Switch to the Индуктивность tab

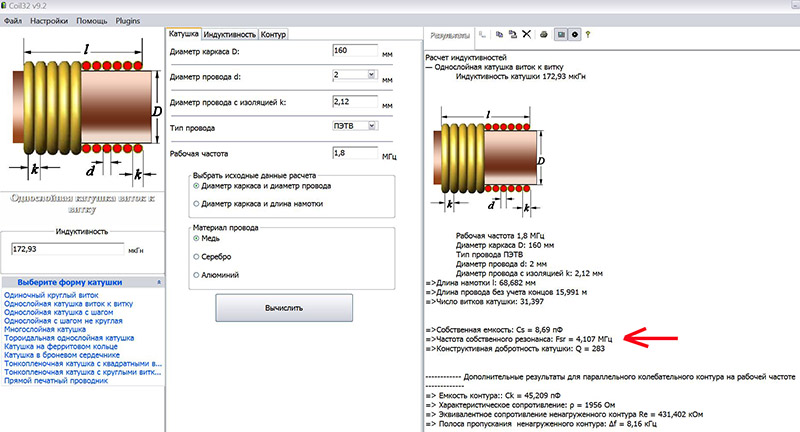pyautogui.click(x=230, y=34)
